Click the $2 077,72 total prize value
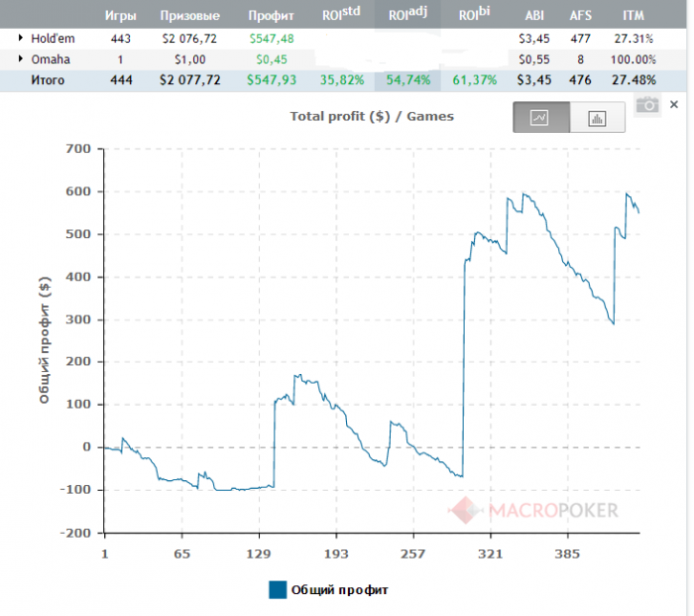The image size is (694, 616). (x=190, y=80)
